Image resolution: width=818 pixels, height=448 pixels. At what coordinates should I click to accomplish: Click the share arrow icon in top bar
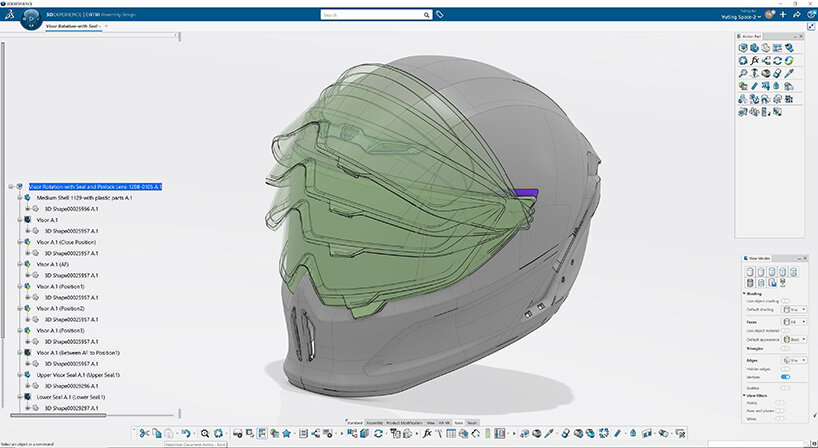point(795,15)
